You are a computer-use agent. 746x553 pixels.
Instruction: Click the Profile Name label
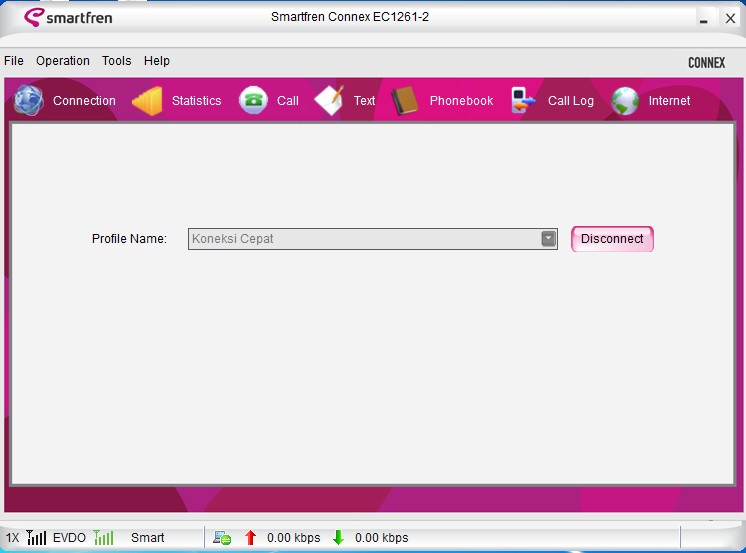pos(129,239)
